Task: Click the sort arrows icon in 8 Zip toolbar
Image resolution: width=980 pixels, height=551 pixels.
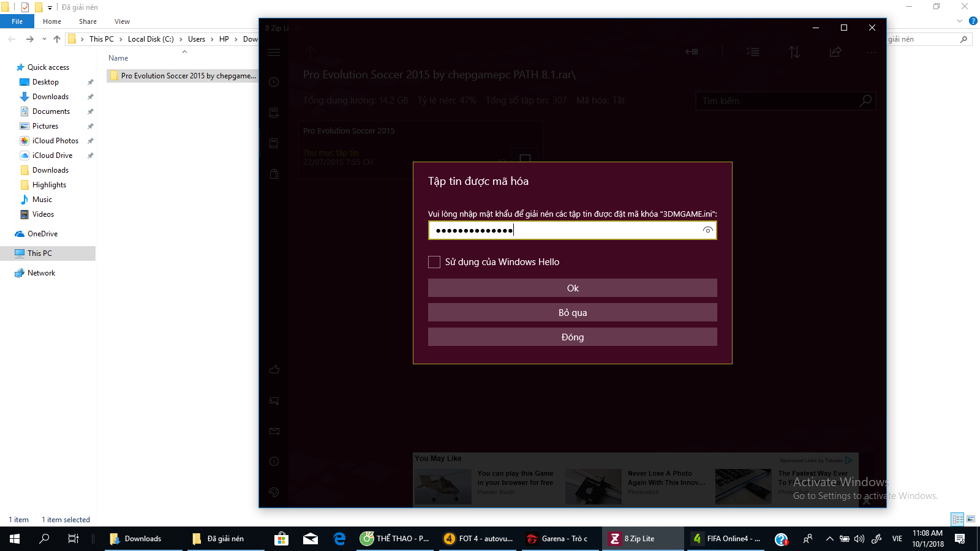Action: click(x=794, y=52)
